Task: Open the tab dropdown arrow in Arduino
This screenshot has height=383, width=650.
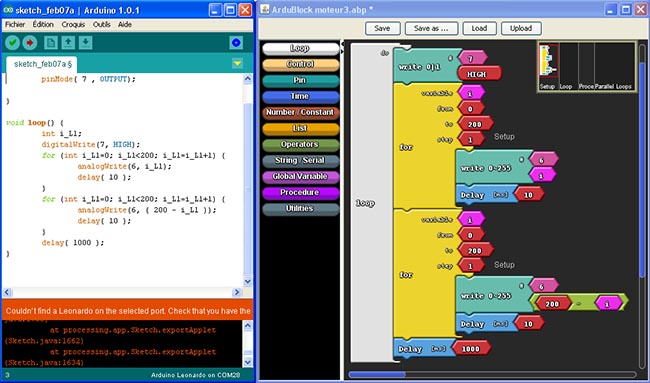Action: (x=237, y=63)
